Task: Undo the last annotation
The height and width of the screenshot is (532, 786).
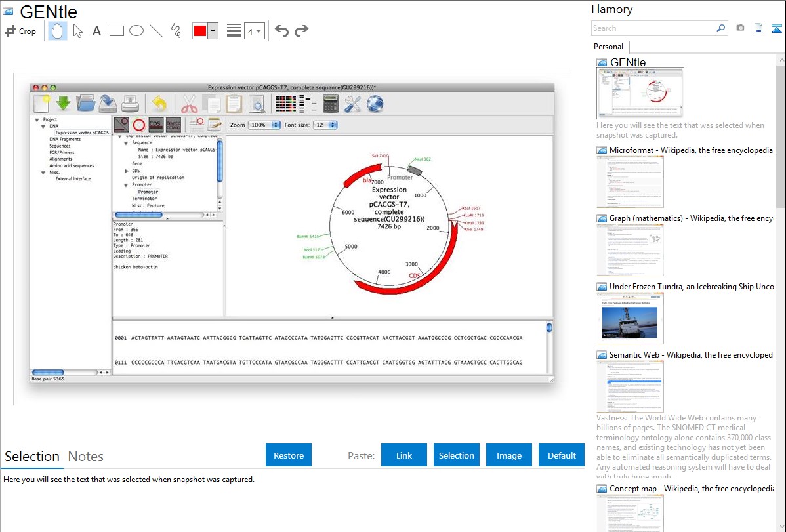Action: pyautogui.click(x=281, y=31)
